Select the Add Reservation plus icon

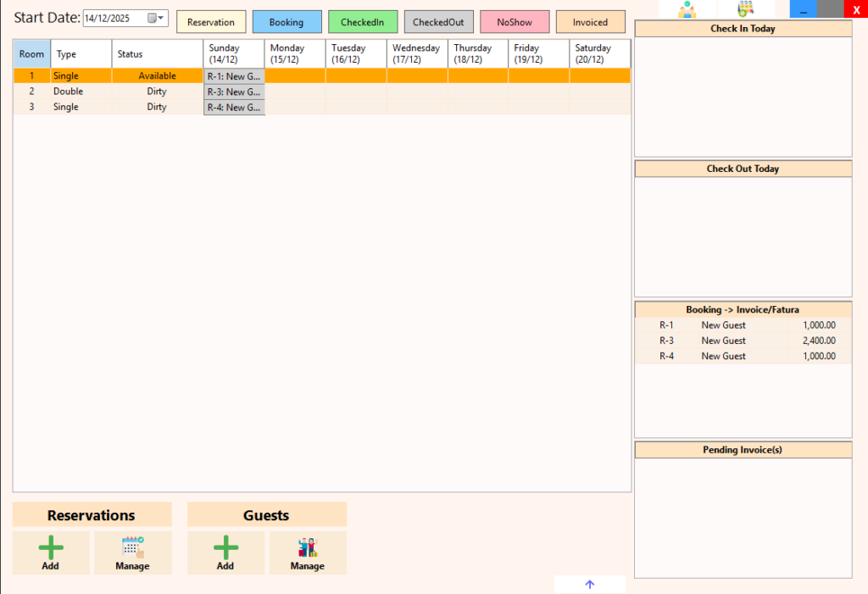point(50,547)
